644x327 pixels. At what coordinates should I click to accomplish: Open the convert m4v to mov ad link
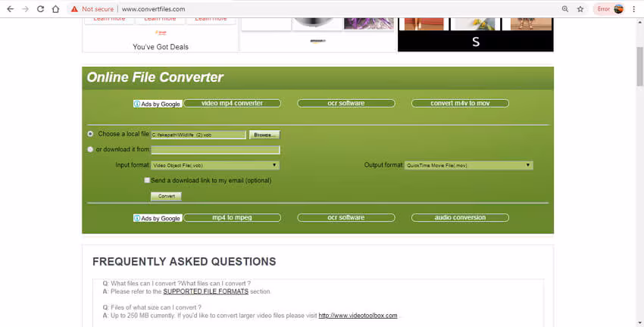pos(460,104)
